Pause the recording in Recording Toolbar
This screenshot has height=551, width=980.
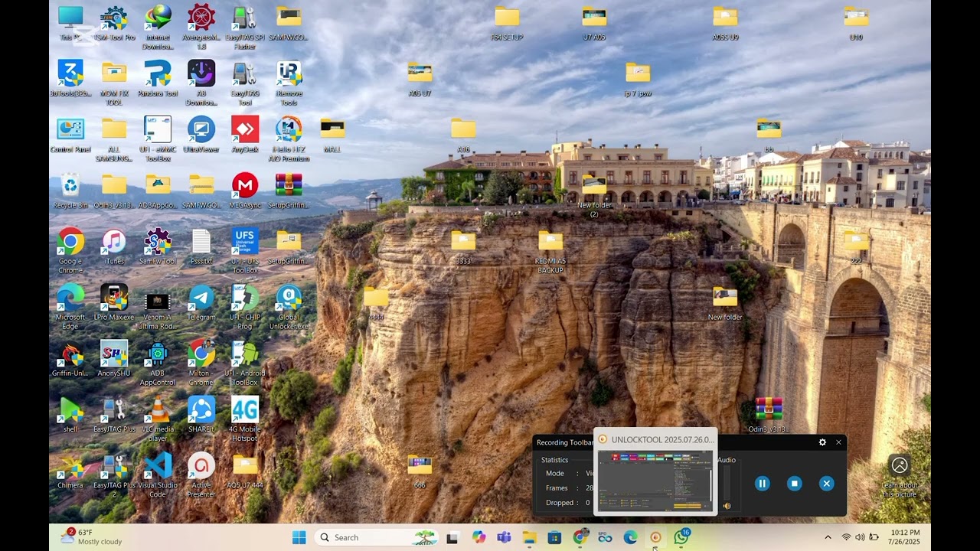pyautogui.click(x=762, y=483)
